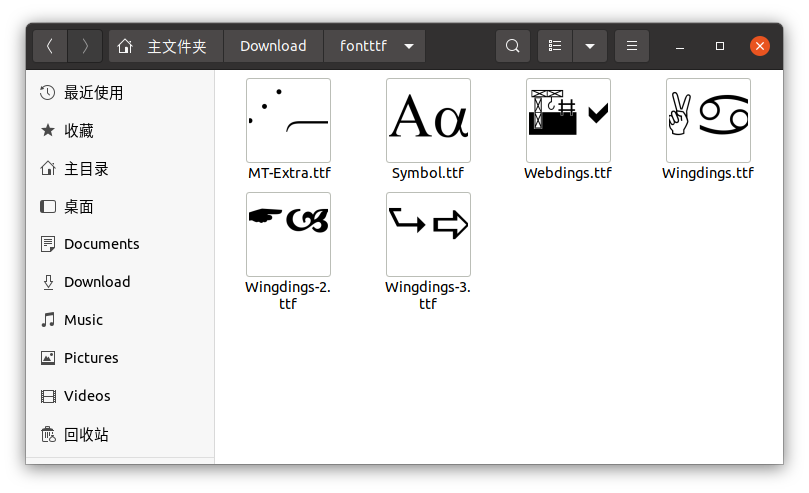Screen dimensions: 809x493
Task: Select the Webdings.ttf font thumbnail
Action: tap(568, 120)
